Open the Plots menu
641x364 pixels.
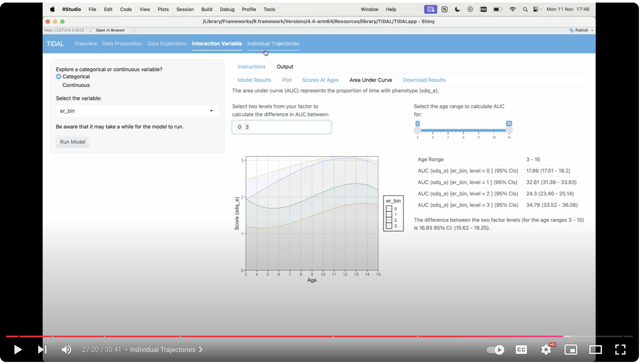pyautogui.click(x=163, y=9)
